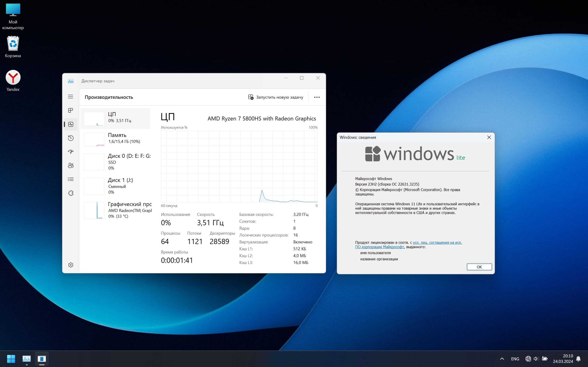Open the license agreement link
The width and height of the screenshot is (588, 367).
[x=437, y=242]
